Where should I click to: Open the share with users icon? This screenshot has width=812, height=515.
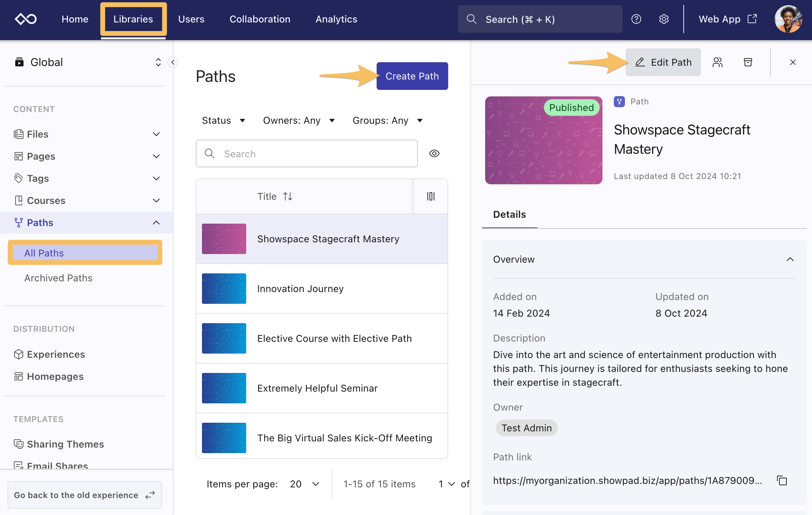tap(718, 62)
